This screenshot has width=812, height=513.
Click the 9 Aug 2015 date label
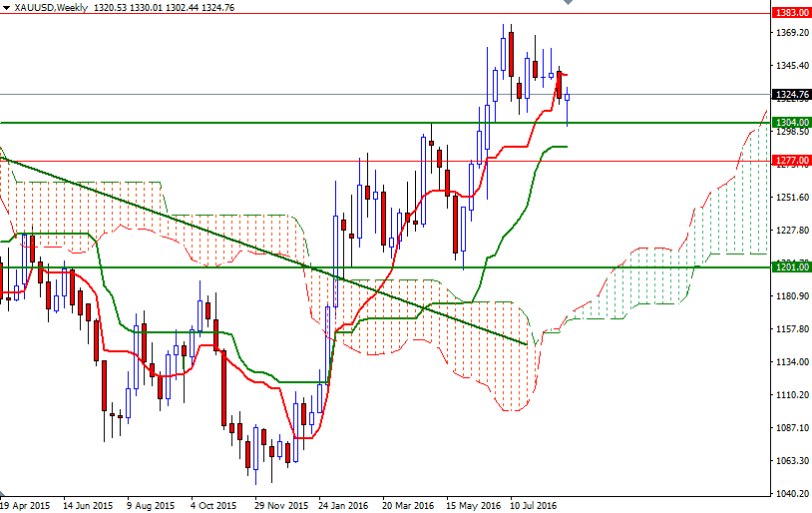click(x=151, y=505)
